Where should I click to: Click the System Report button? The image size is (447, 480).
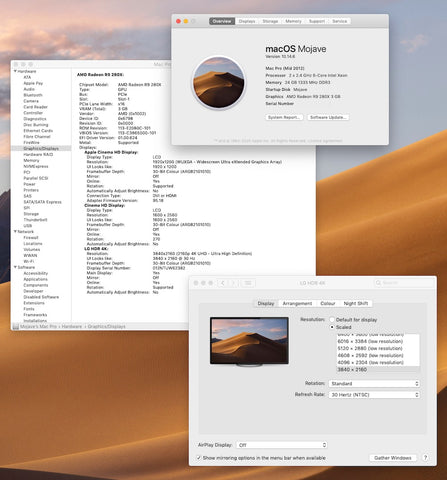[284, 117]
